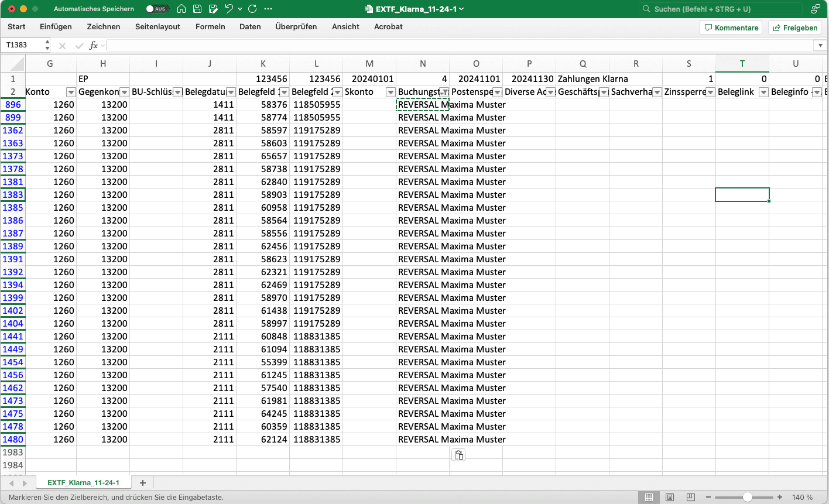Screen dimensions: 829x504
Task: Expand the Beleglink column filter dropdown
Action: (x=763, y=92)
